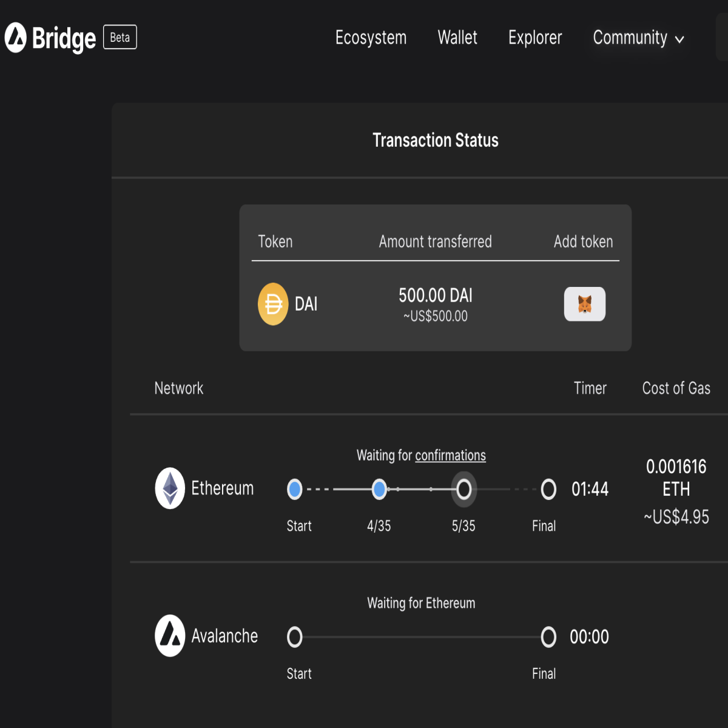This screenshot has height=728, width=728.
Task: Click the Waiting for Ethereum status text
Action: pyautogui.click(x=421, y=603)
